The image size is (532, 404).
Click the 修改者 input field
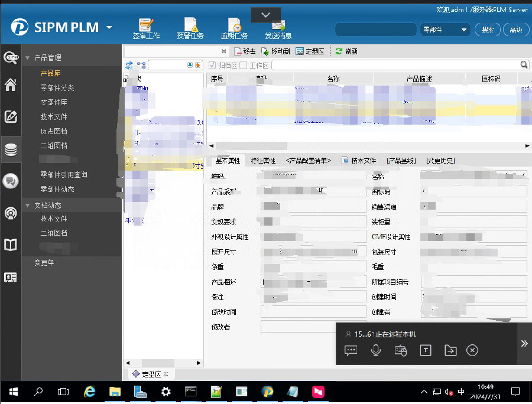pos(313,327)
